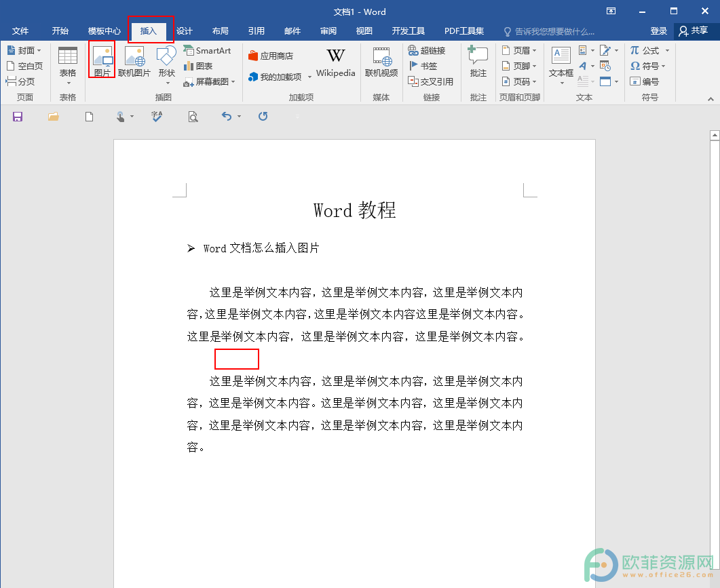Add a 书签 bookmark
This screenshot has width=720, height=588.
pos(423,66)
